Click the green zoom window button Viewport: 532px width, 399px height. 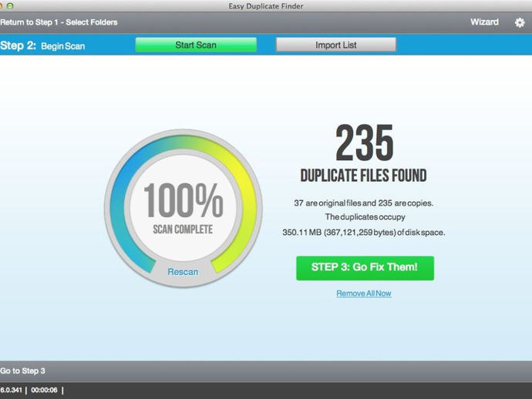point(10,5)
